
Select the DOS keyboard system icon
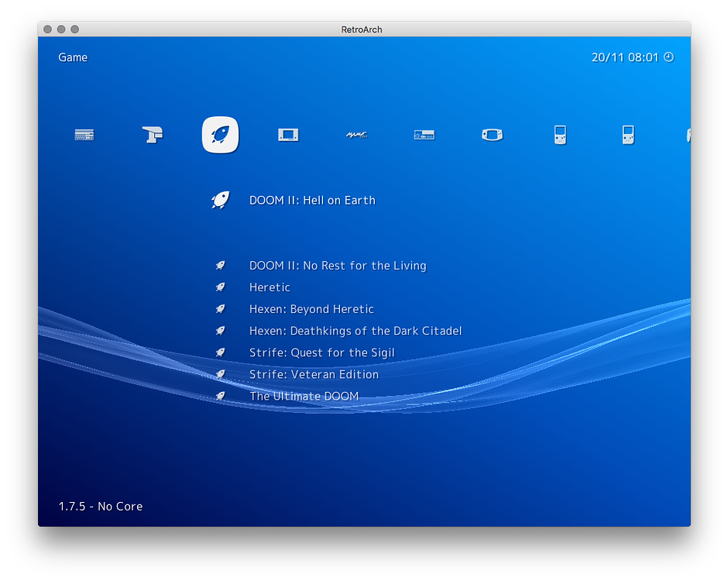click(84, 134)
